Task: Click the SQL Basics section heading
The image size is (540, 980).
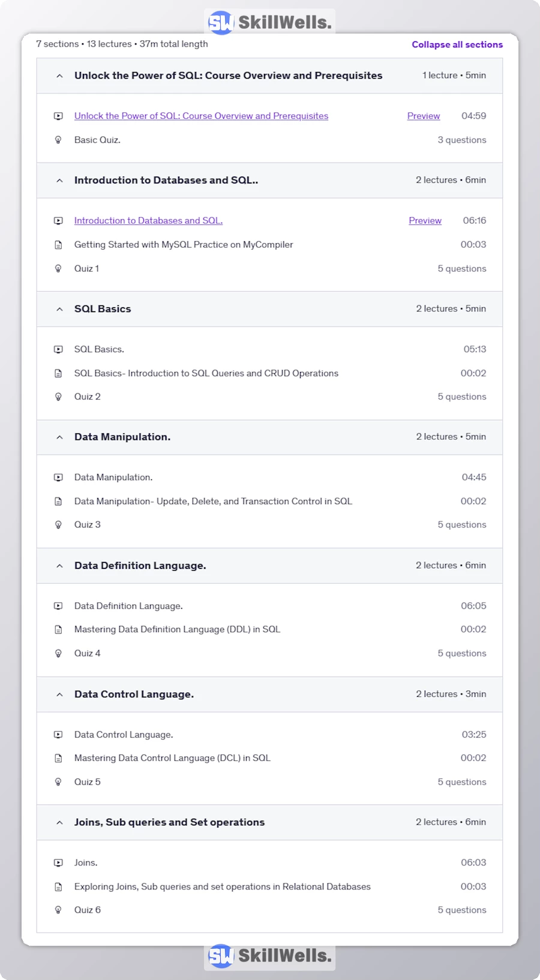Action: 103,308
